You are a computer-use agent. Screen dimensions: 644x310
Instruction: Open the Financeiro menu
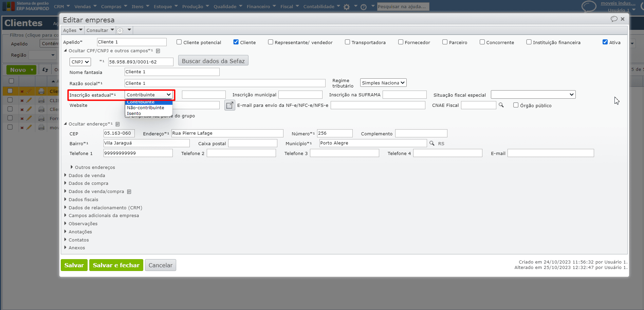point(261,6)
